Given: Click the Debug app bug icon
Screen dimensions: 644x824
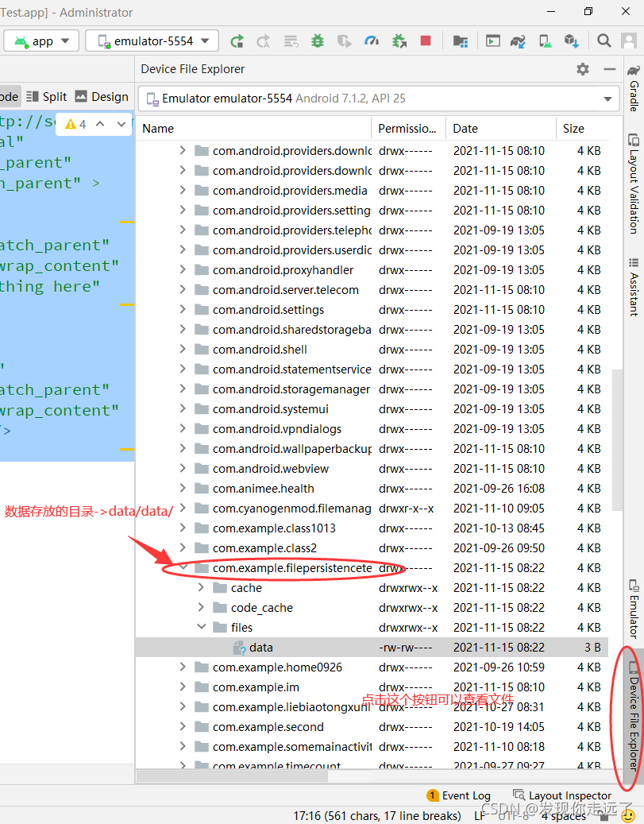Looking at the screenshot, I should click(318, 41).
